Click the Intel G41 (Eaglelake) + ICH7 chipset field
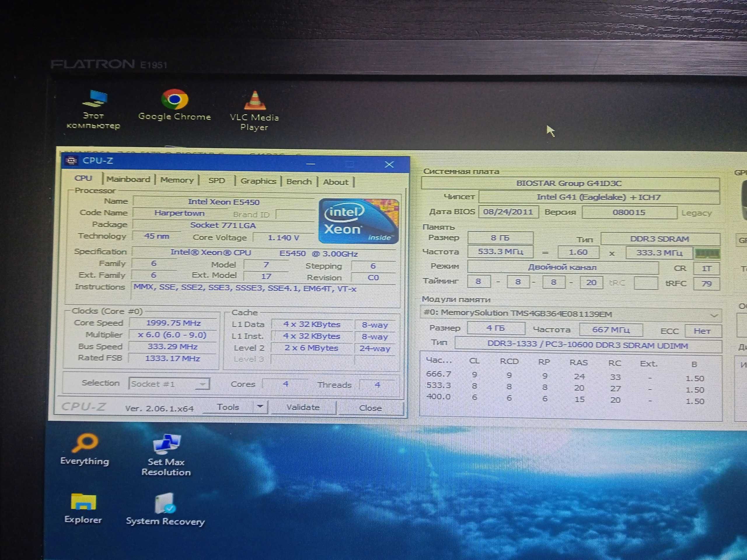Screen dimensions: 747x560 tap(599, 197)
